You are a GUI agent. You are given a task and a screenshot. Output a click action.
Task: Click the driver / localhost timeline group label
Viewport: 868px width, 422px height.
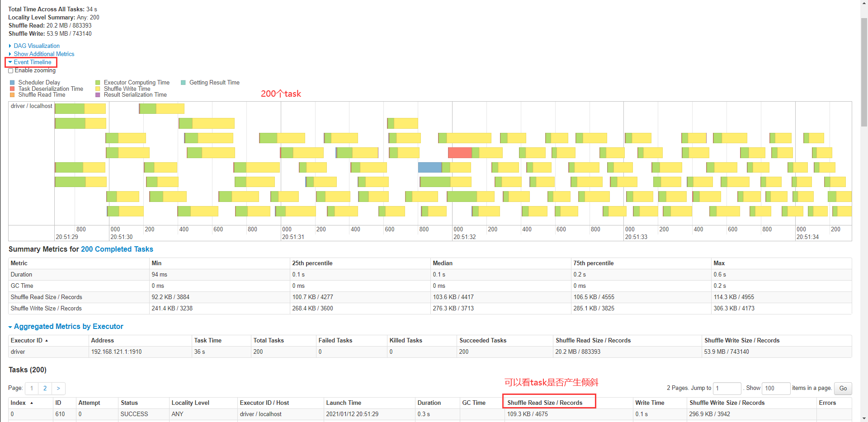pyautogui.click(x=32, y=106)
